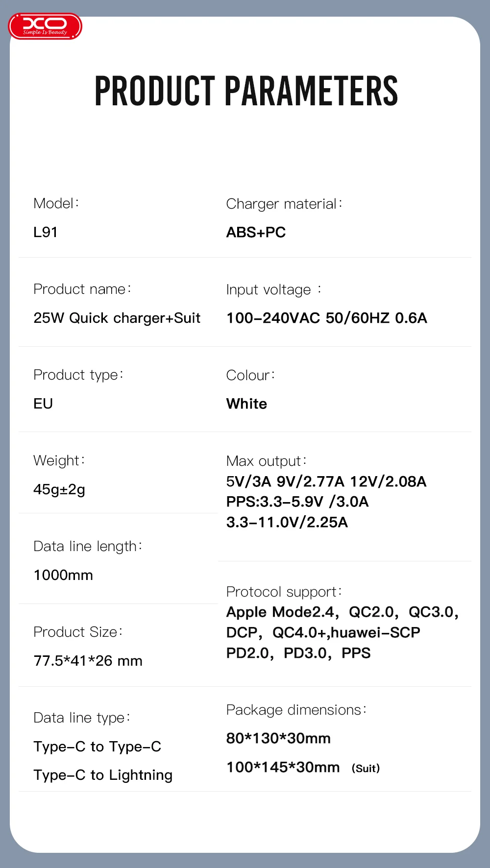The image size is (490, 868).
Task: Click the 1000mm data line length
Action: [x=63, y=575]
